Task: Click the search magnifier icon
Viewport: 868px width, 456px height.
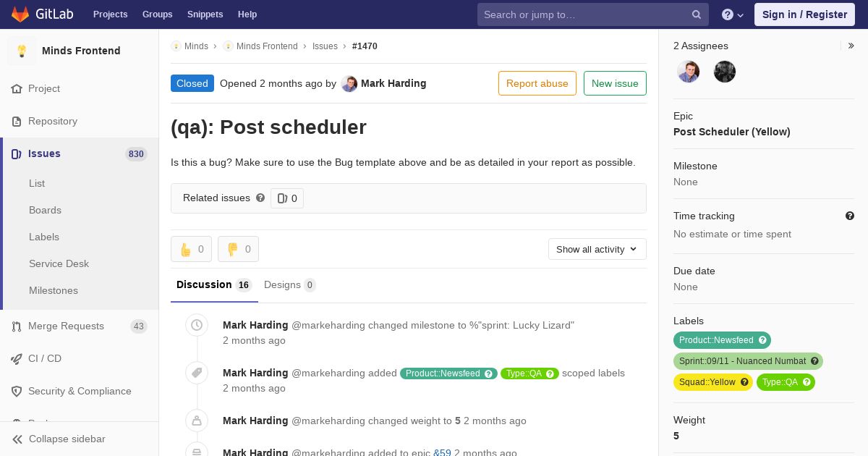Action: [x=697, y=14]
